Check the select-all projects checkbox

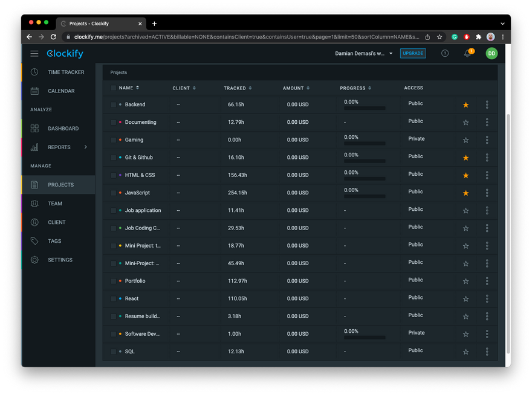[113, 88]
